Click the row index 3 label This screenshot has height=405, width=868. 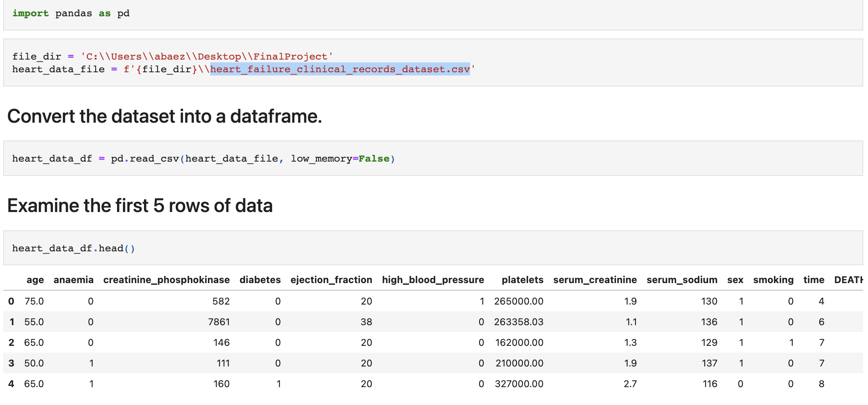(x=11, y=363)
